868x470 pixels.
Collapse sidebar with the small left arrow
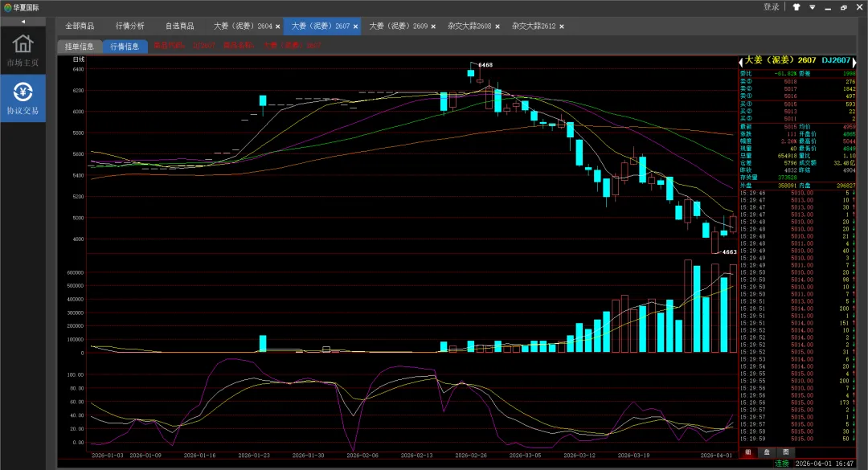[23, 22]
